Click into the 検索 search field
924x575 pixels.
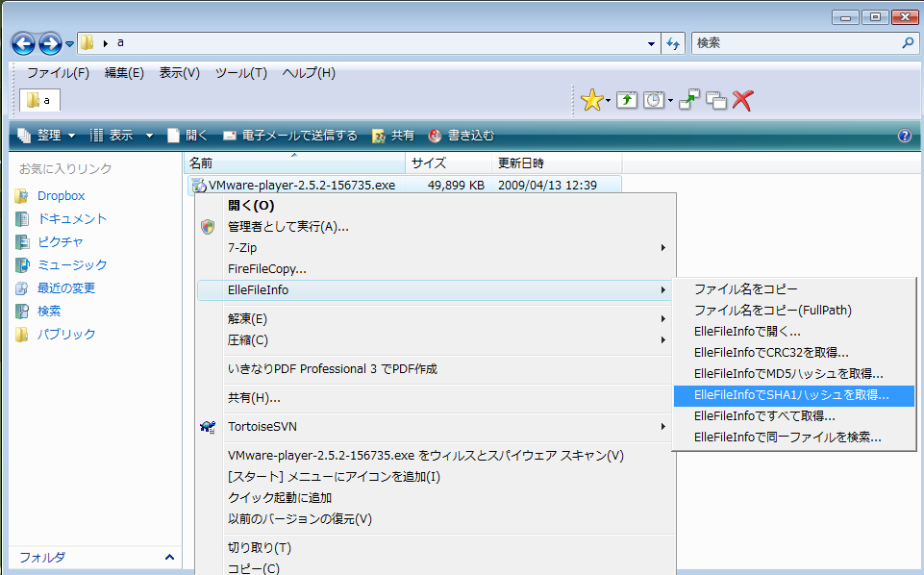(795, 43)
